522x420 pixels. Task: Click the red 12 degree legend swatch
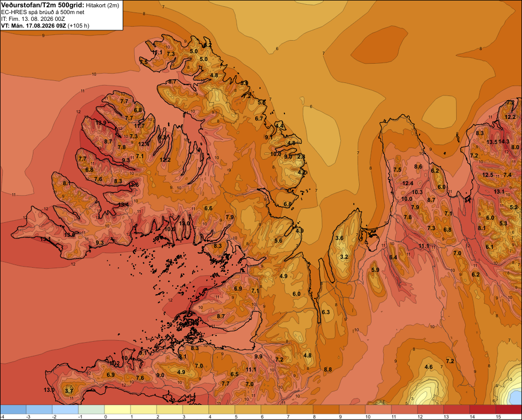pyautogui.click(x=431, y=410)
